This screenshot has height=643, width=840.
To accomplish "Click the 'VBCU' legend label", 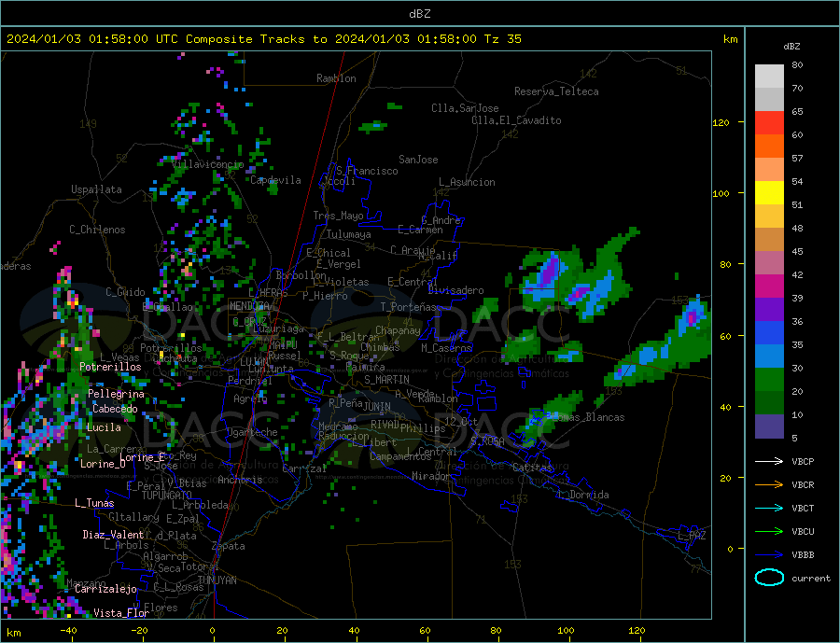I will pos(803,532).
